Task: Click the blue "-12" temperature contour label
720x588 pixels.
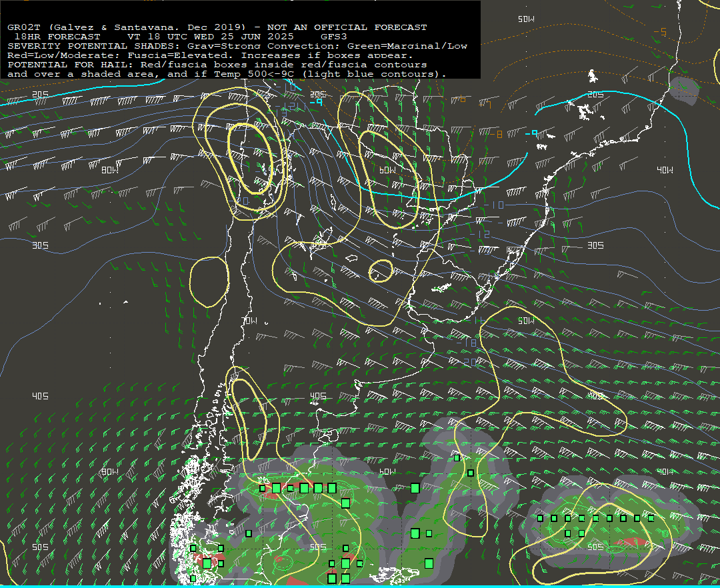Action: point(480,234)
